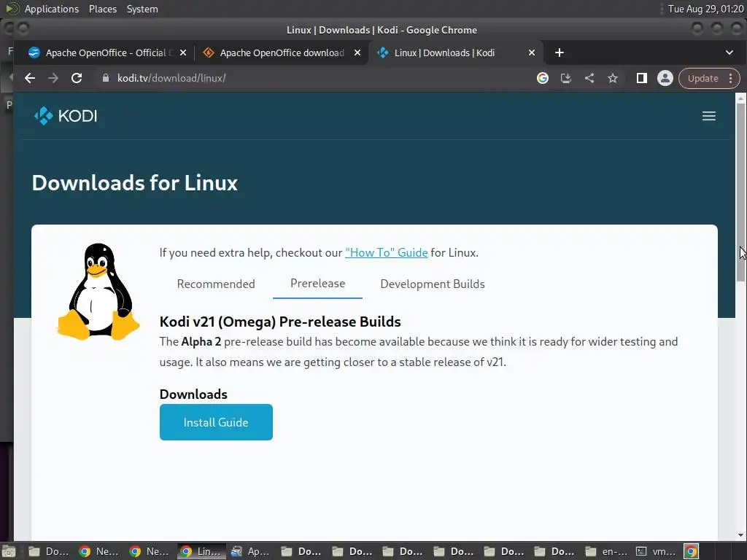Open the Ap... taskbar window
The width and height of the screenshot is (747, 560).
[x=251, y=551]
